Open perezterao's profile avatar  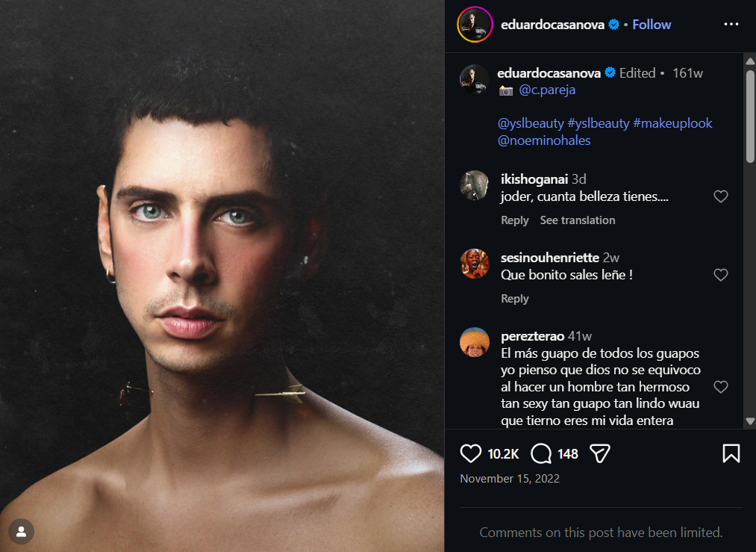pos(475,342)
